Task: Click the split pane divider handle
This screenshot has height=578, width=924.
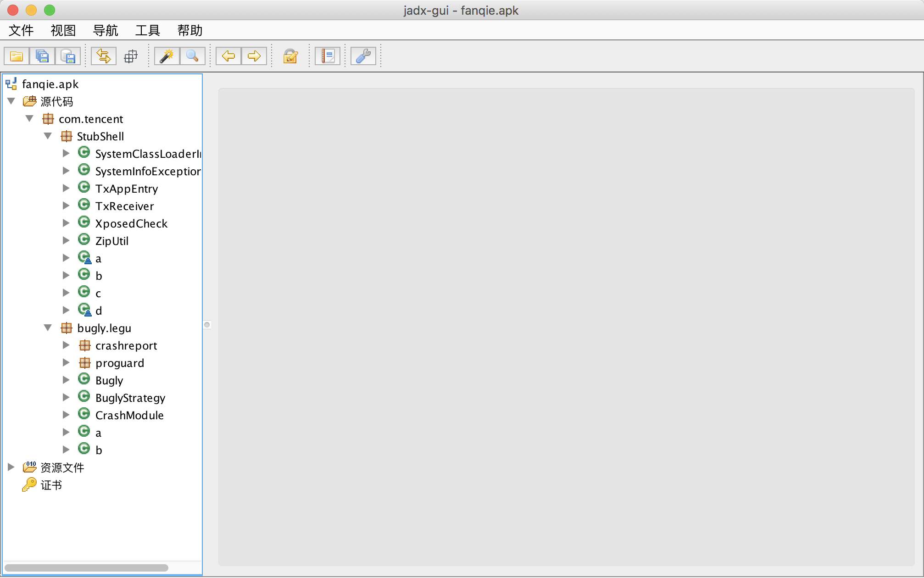Action: [207, 325]
